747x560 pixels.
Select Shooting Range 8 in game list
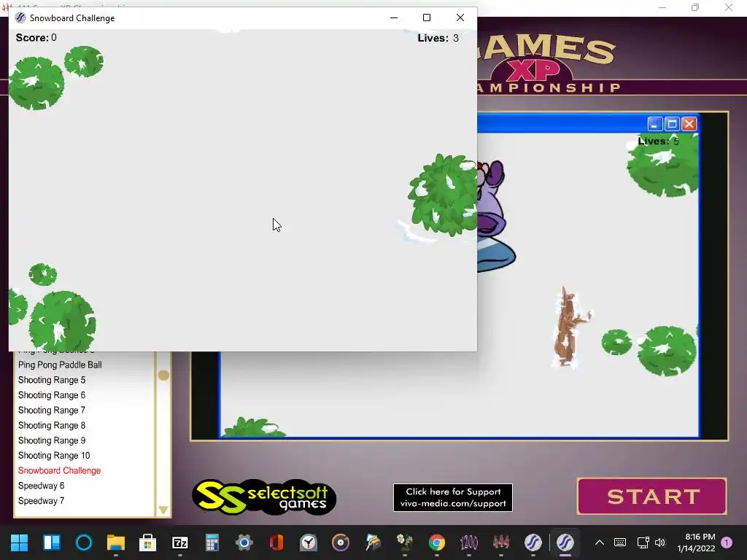tap(52, 426)
